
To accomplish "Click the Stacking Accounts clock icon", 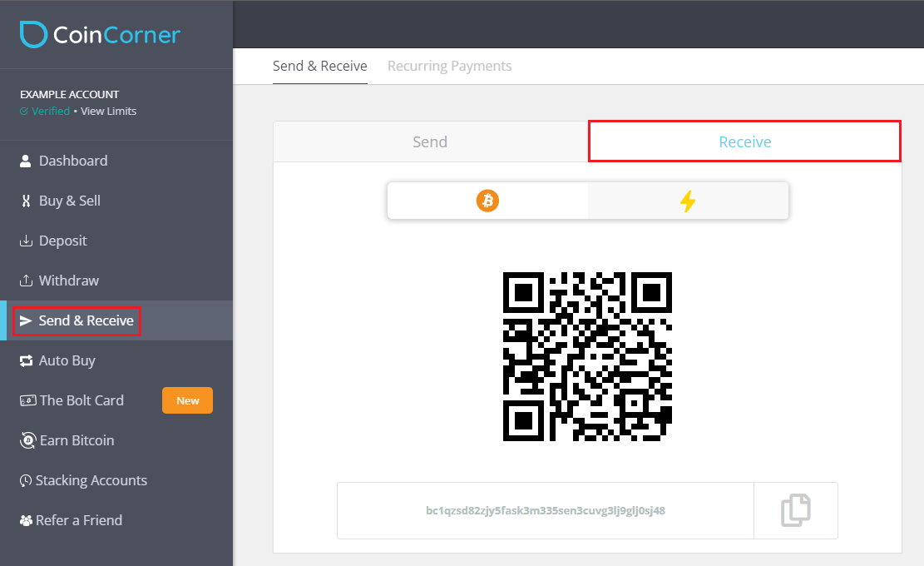I will click(25, 480).
